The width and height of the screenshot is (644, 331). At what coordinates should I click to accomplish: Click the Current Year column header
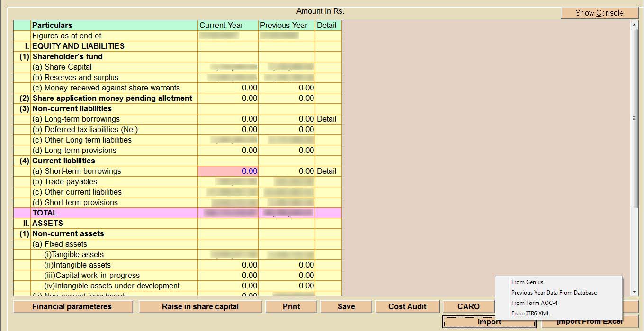(x=228, y=26)
